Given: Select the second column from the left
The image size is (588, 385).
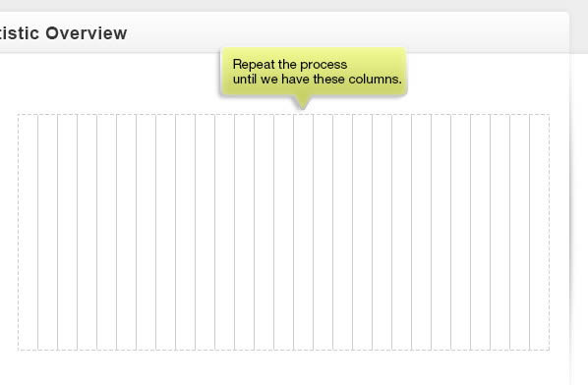Looking at the screenshot, I should tap(47, 232).
